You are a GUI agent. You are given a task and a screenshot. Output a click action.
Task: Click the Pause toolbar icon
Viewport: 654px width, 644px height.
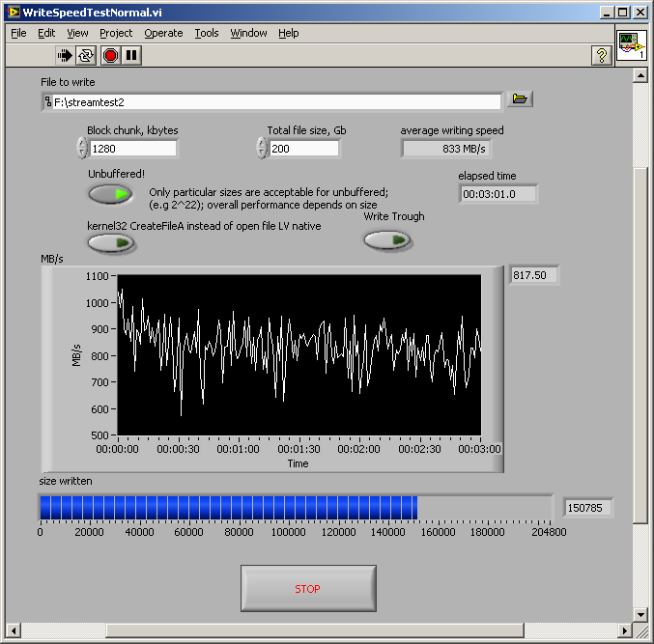click(131, 55)
